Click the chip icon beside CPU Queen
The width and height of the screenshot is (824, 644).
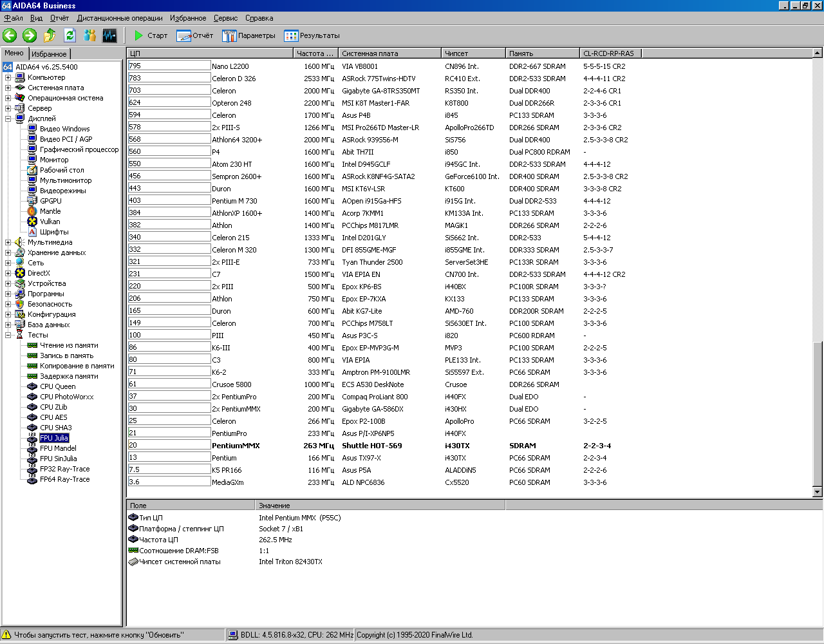pyautogui.click(x=32, y=386)
